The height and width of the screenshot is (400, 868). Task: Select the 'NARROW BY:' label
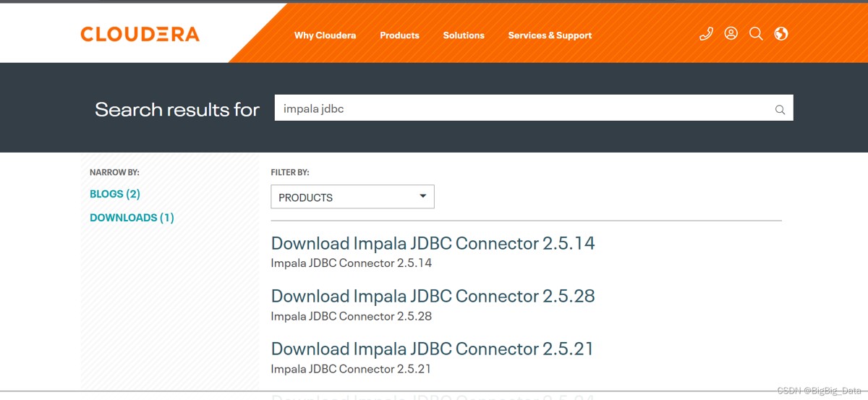pos(114,173)
